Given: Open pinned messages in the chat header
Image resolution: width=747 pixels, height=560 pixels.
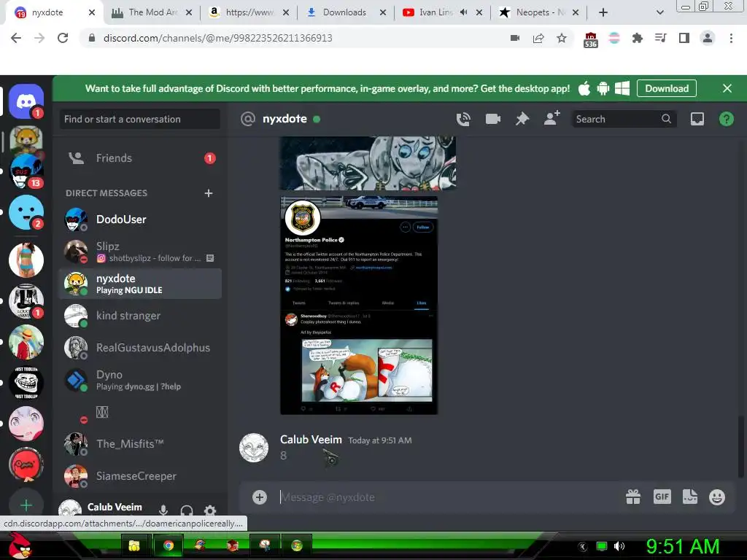Looking at the screenshot, I should (x=522, y=119).
